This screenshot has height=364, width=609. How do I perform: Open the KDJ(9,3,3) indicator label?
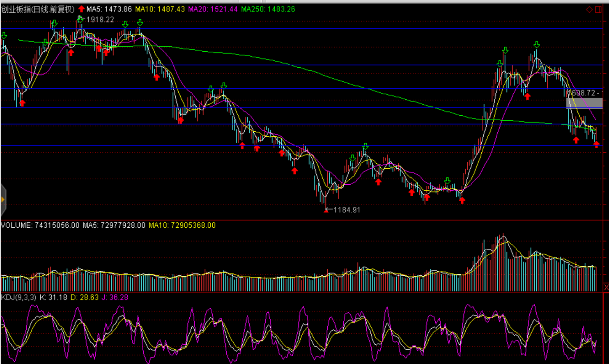pos(19,297)
